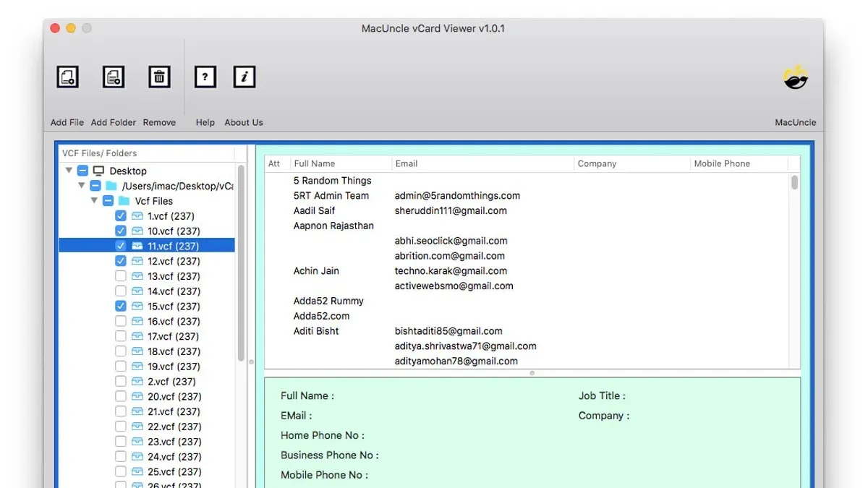Click the Add File toolbar icon
868x488 pixels.
click(x=68, y=77)
